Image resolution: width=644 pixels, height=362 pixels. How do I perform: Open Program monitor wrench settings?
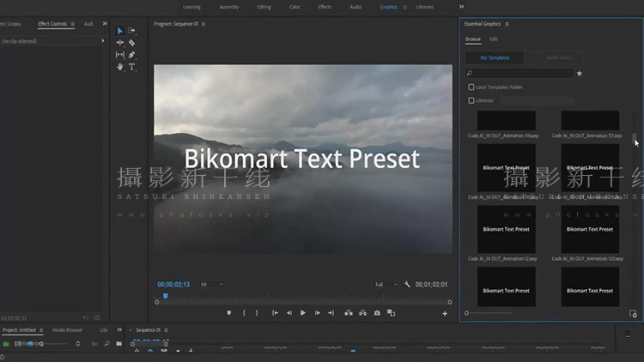click(x=407, y=284)
